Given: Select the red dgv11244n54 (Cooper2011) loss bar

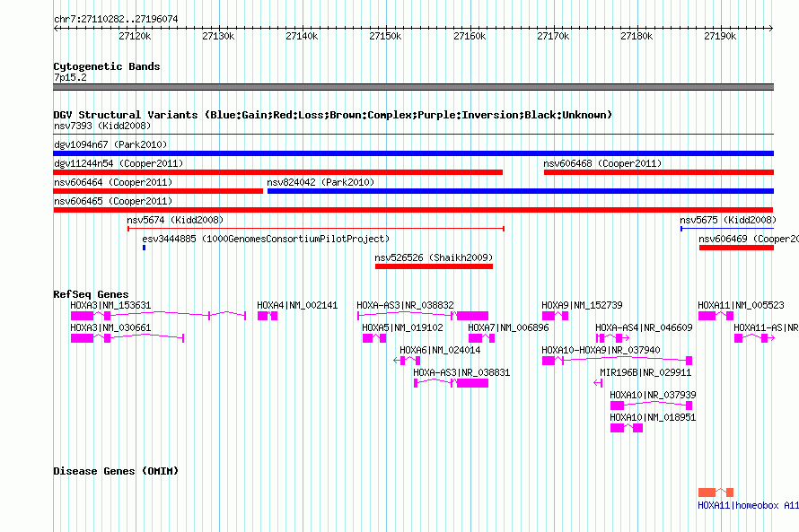Looking at the screenshot, I should [277, 172].
